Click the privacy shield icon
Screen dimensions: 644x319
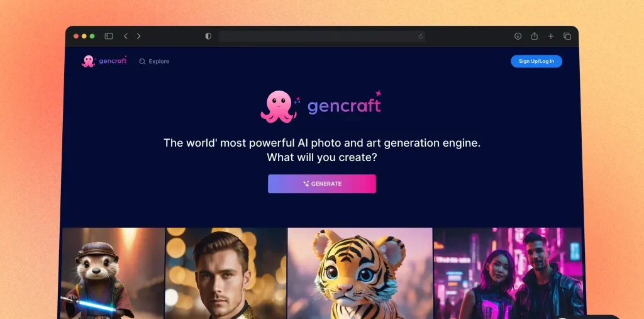[x=208, y=36]
